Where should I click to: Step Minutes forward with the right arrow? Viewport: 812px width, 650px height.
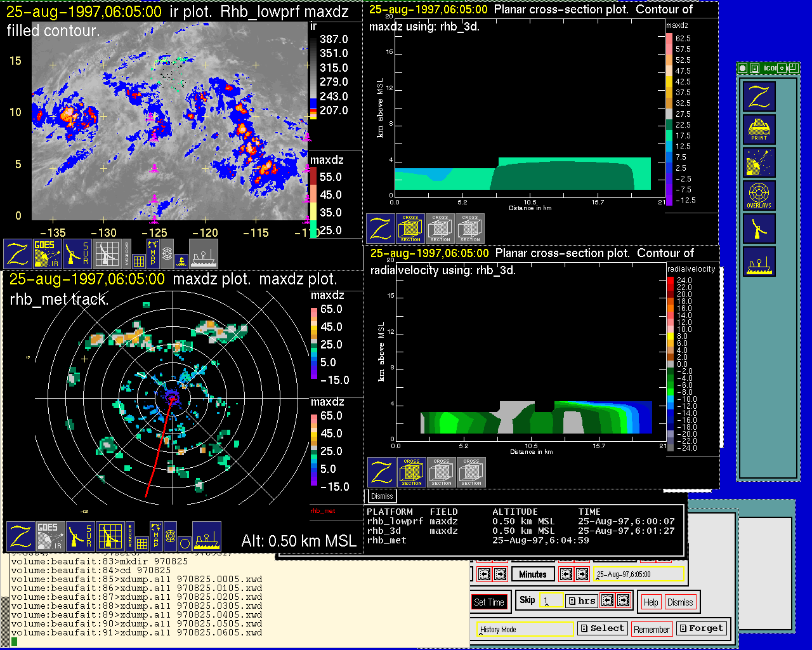[582, 574]
